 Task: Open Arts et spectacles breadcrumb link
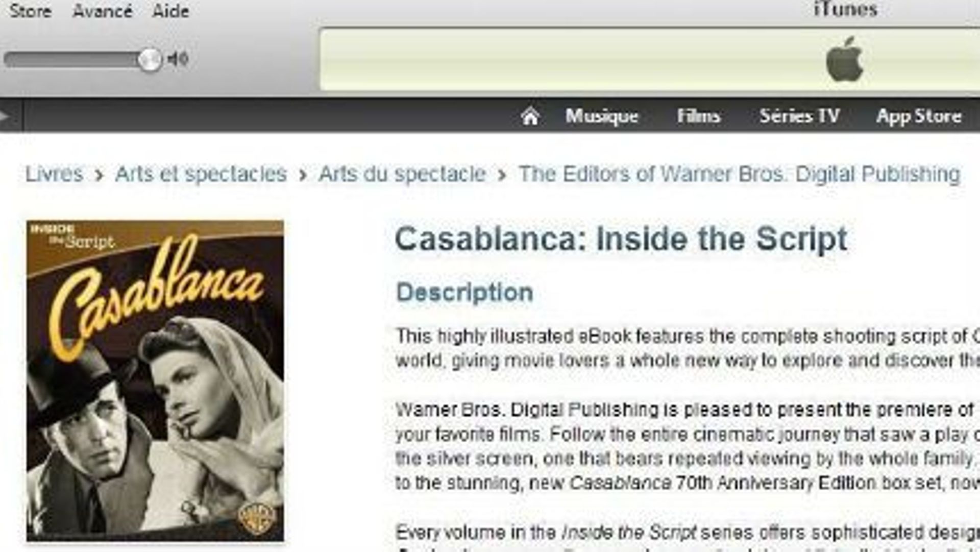tap(201, 174)
